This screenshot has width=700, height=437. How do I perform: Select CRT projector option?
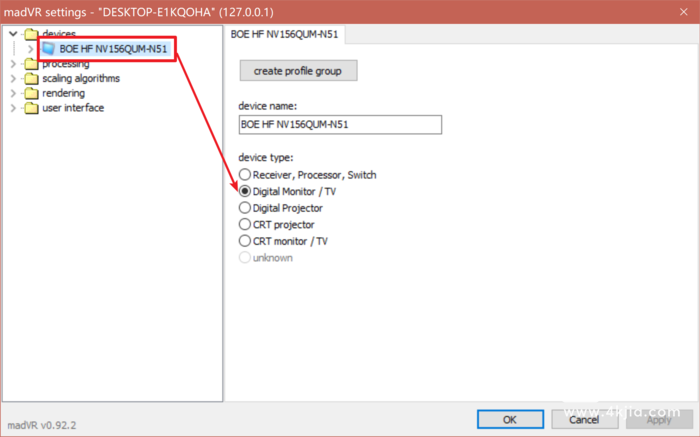[245, 225]
